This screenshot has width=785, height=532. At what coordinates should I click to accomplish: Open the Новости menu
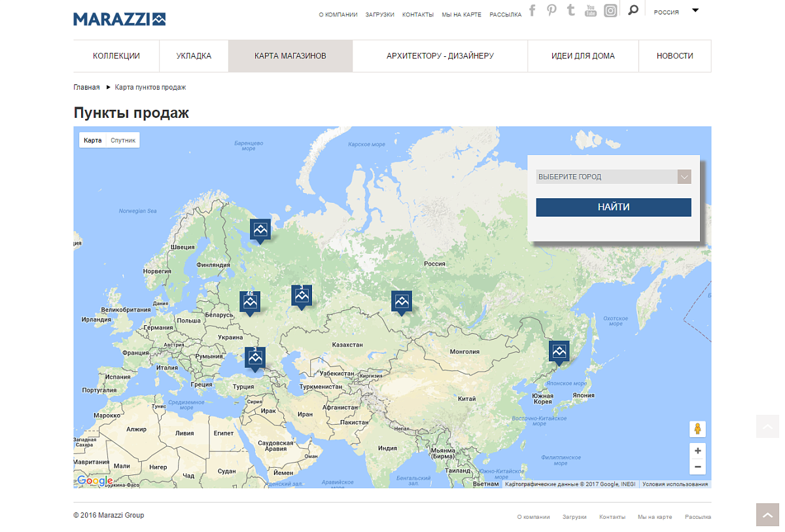pyautogui.click(x=675, y=56)
